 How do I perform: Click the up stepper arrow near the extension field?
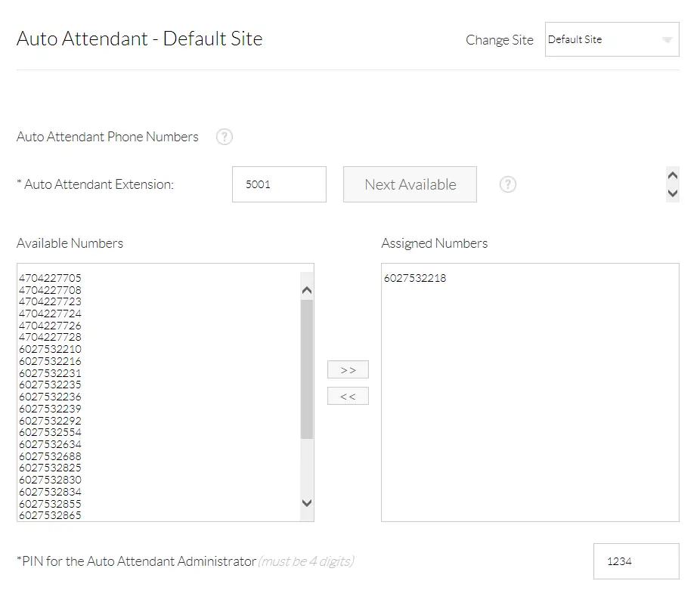coord(672,175)
